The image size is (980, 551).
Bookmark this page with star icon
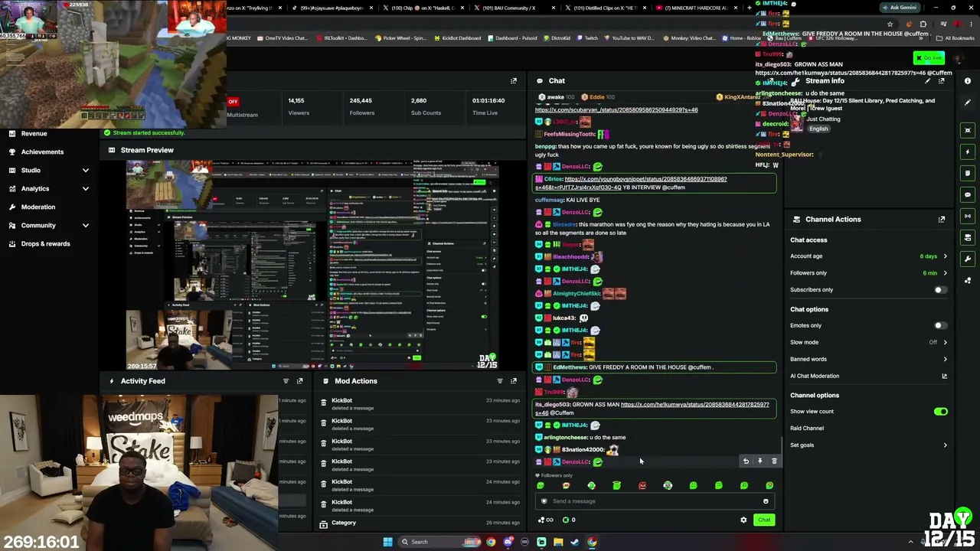(x=890, y=24)
